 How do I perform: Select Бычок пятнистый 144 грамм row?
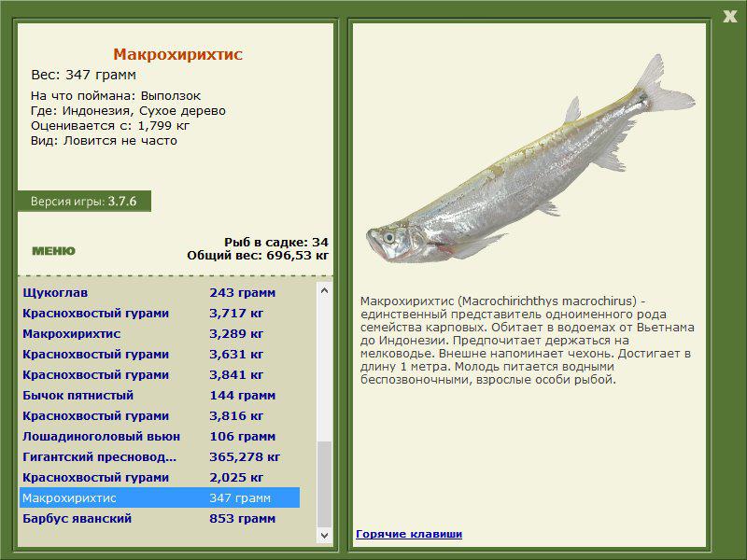coord(160,395)
